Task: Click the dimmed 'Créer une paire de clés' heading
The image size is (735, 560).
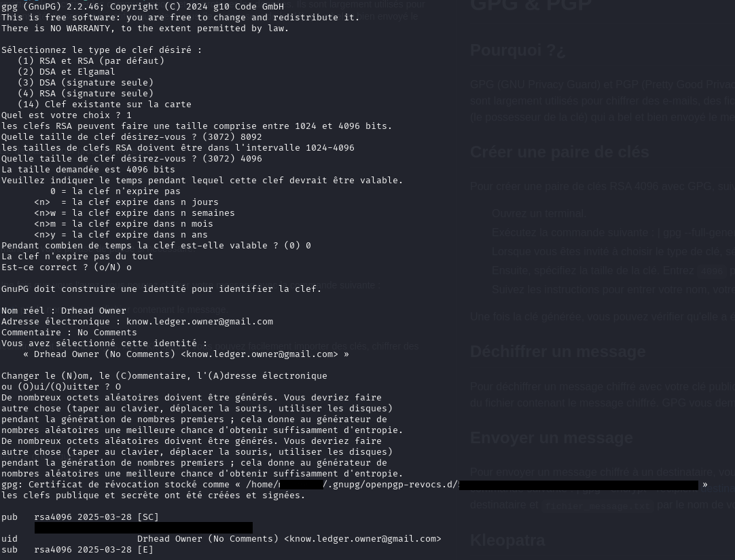Action: pos(559,152)
